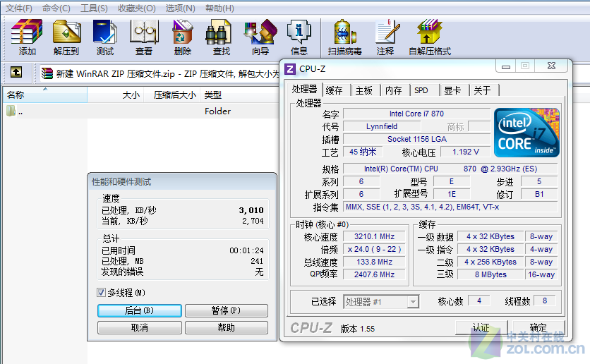This screenshot has width=590, height=364.
Task: Sort by the Size (大小) column header
Action: point(116,95)
